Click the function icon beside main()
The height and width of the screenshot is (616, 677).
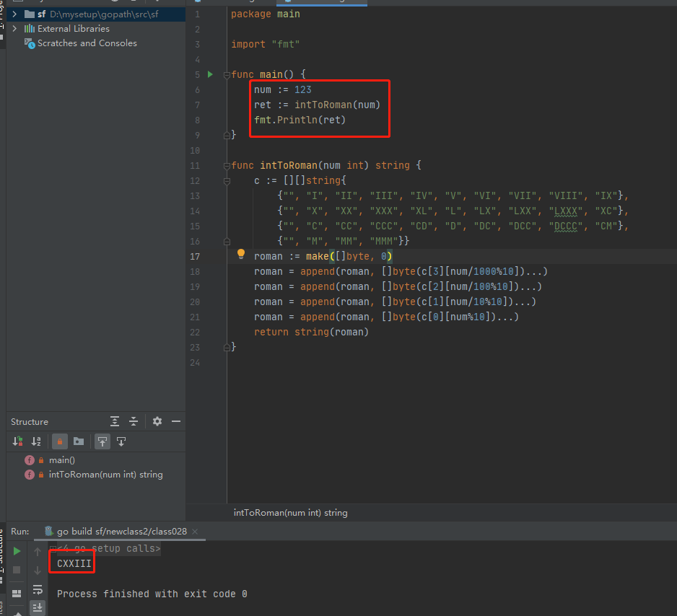[30, 460]
